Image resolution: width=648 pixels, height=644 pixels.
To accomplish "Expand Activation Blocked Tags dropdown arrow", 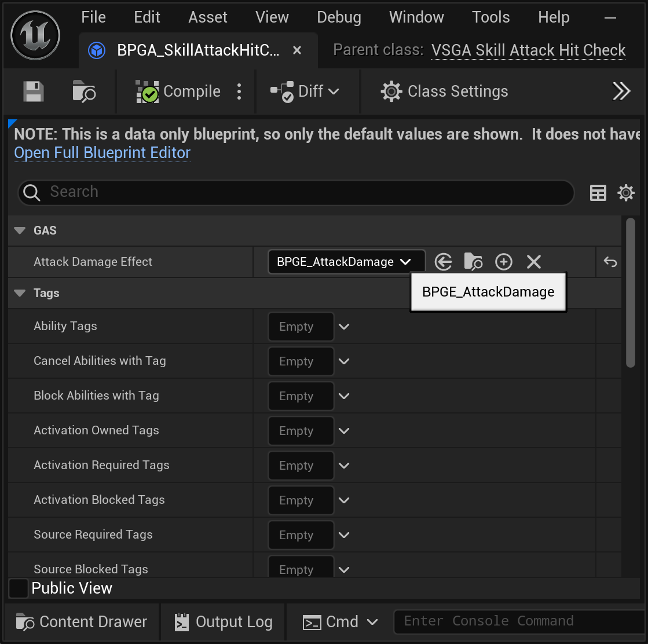I will (x=344, y=500).
